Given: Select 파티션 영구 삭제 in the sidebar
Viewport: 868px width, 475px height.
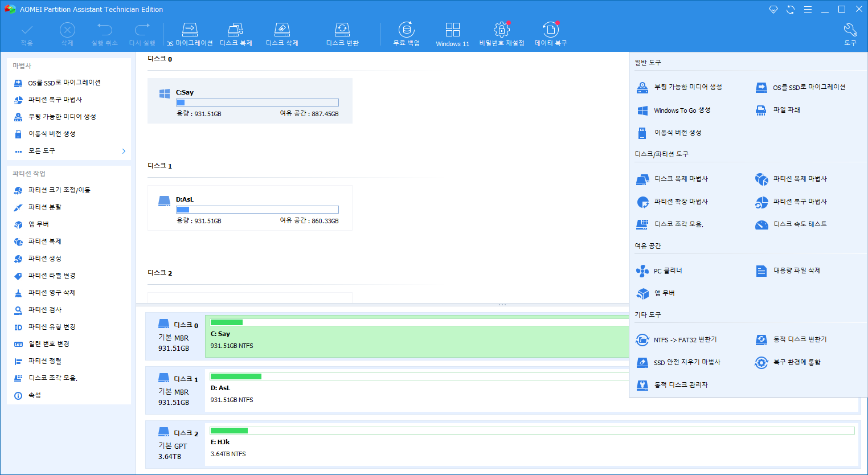Looking at the screenshot, I should click(x=44, y=293).
